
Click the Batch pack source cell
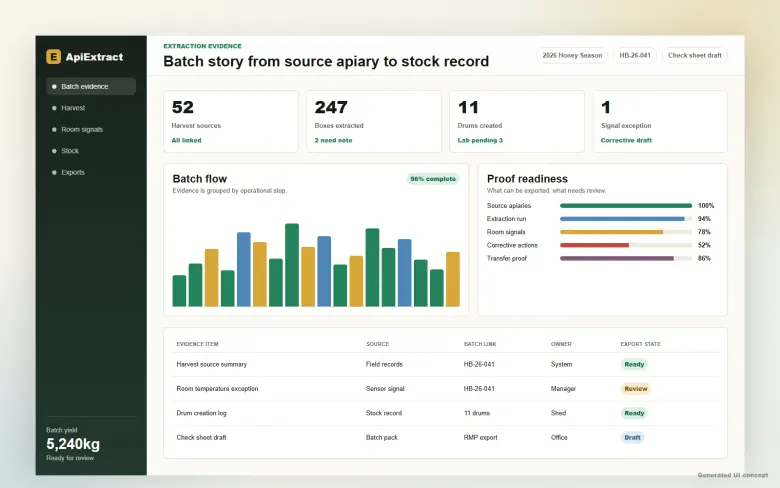[382, 437]
